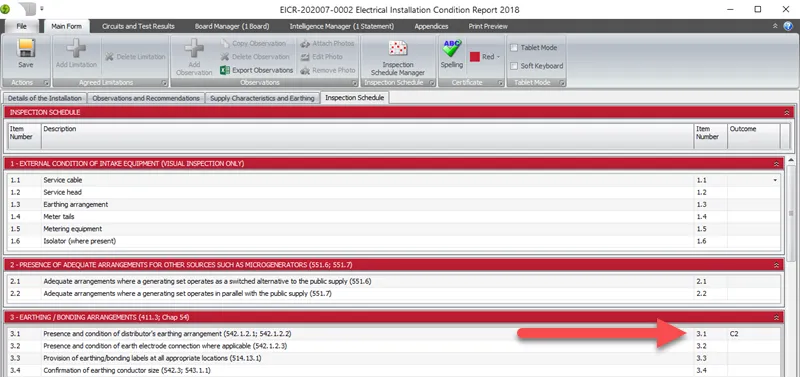801x378 pixels.
Task: Click the outcome cell for item 3.2
Action: coord(753,346)
